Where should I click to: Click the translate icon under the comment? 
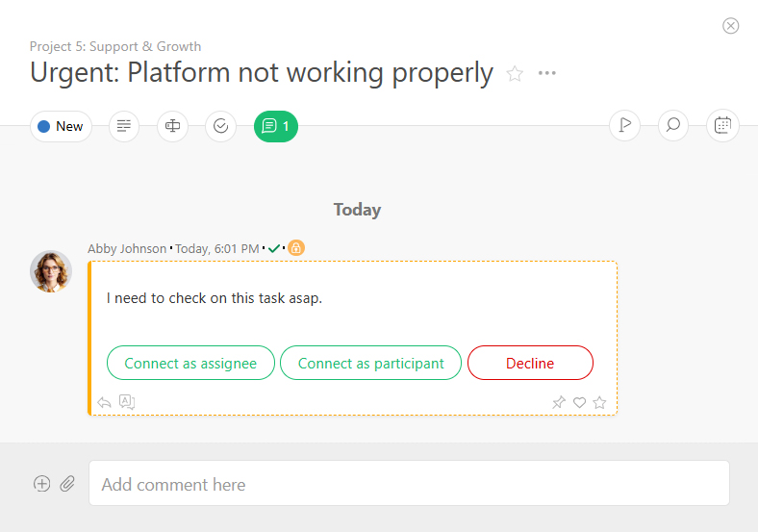(127, 402)
